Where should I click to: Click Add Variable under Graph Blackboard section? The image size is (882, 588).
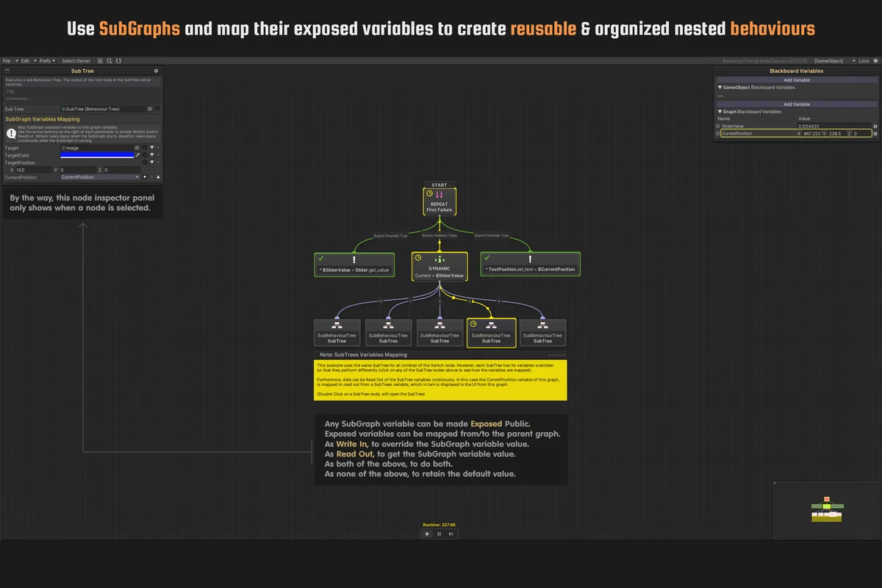[x=797, y=104]
